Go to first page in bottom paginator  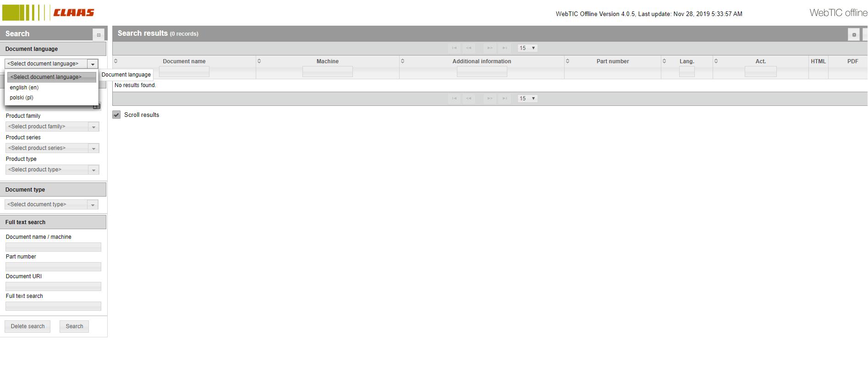pyautogui.click(x=454, y=99)
